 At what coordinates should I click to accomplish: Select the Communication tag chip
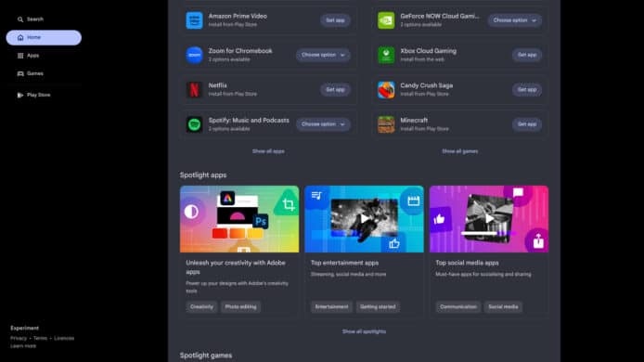[x=458, y=307]
